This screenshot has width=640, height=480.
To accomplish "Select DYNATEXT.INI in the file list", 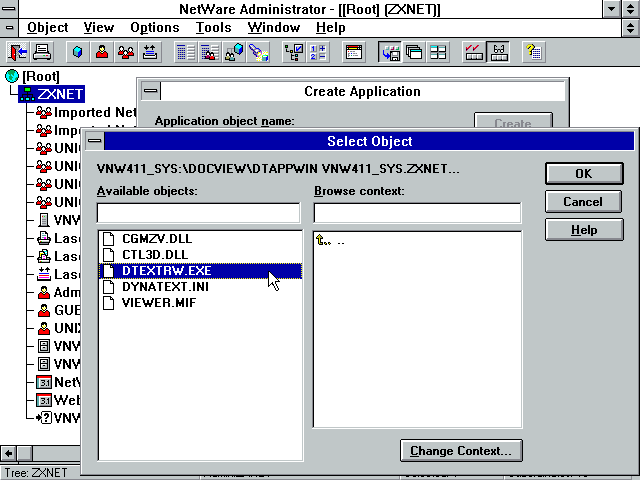I will tap(200, 287).
